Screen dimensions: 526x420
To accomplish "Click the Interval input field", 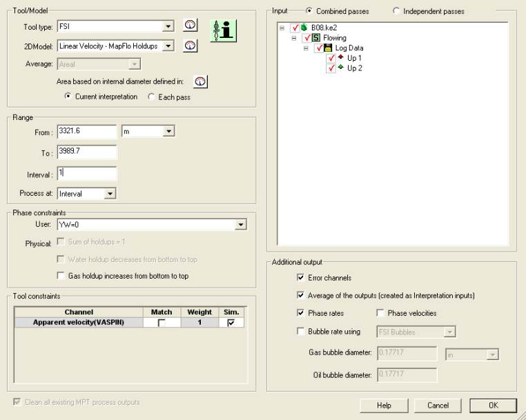I will coord(86,173).
